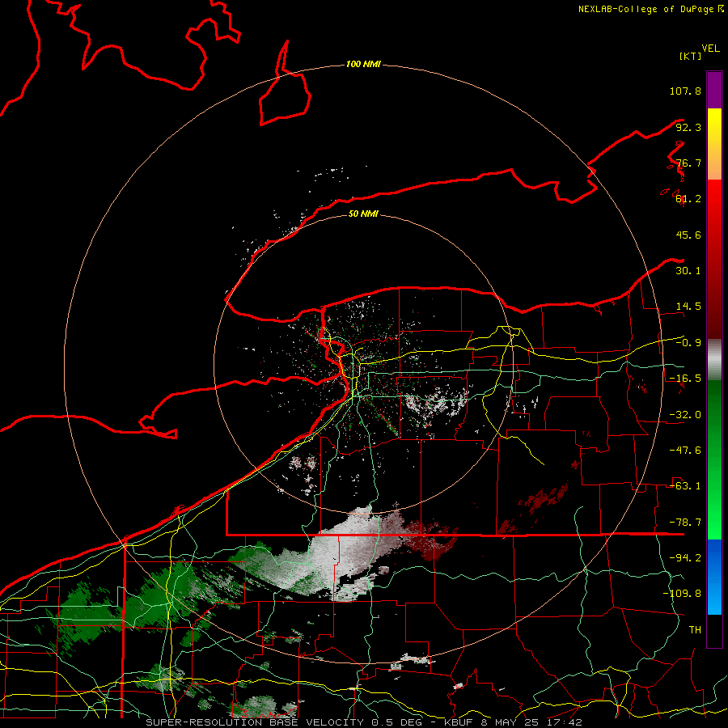Click the 14.5 legend value
This screenshot has width=728, height=728.
pyautogui.click(x=688, y=307)
